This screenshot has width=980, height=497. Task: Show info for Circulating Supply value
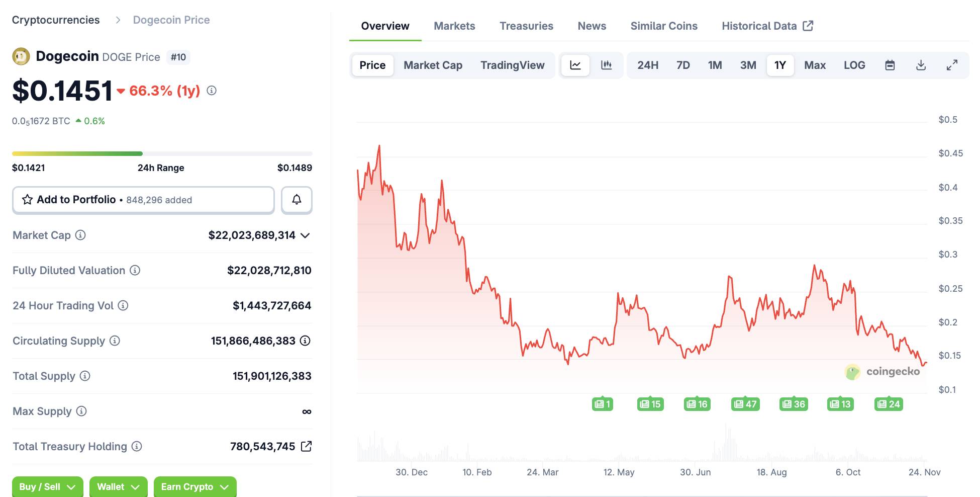pyautogui.click(x=305, y=341)
